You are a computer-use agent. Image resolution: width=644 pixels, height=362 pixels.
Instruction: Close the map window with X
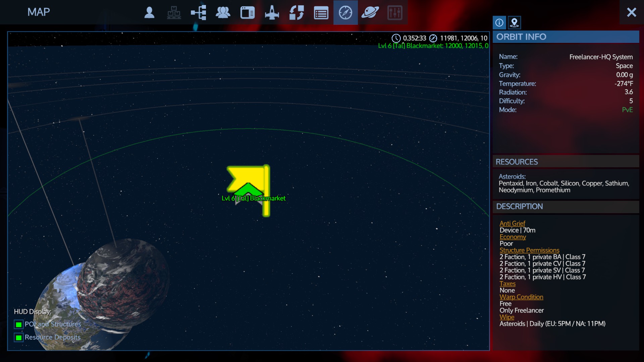tap(631, 12)
